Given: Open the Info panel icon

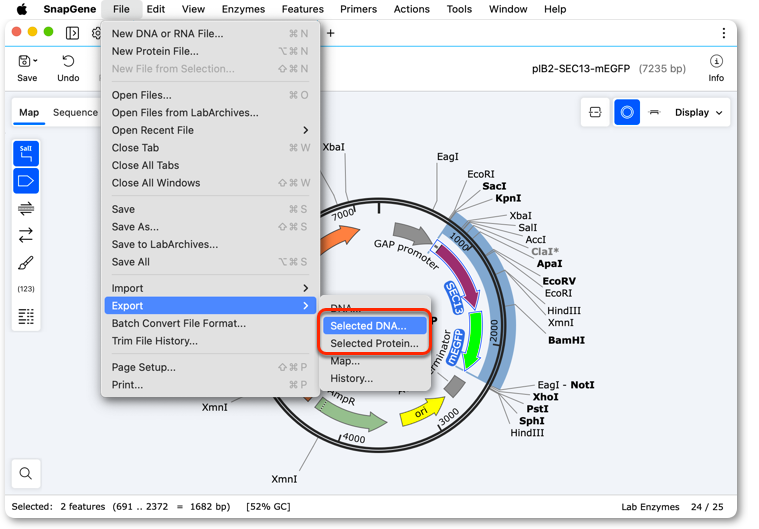Looking at the screenshot, I should pyautogui.click(x=716, y=61).
